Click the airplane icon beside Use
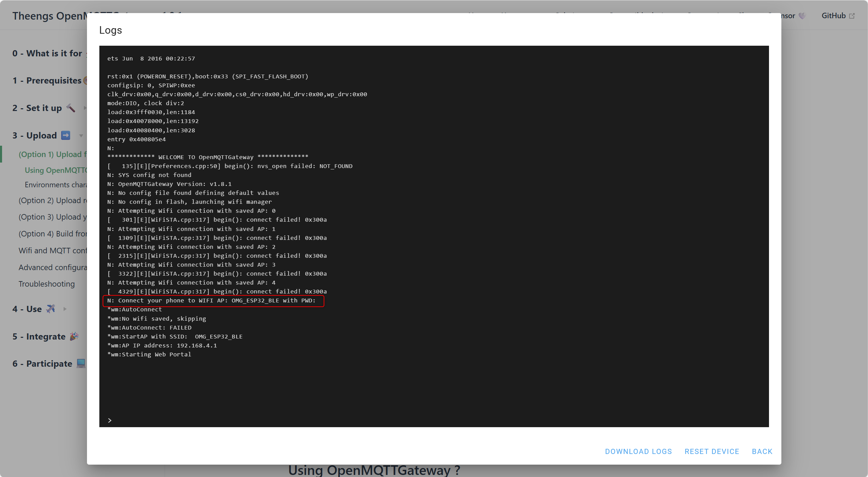This screenshot has height=477, width=868. point(51,309)
